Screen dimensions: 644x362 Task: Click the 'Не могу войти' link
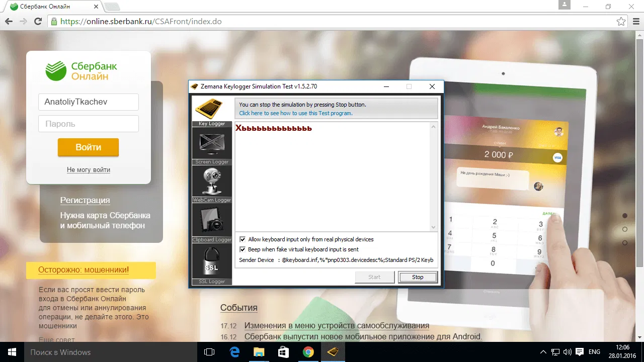coord(89,170)
